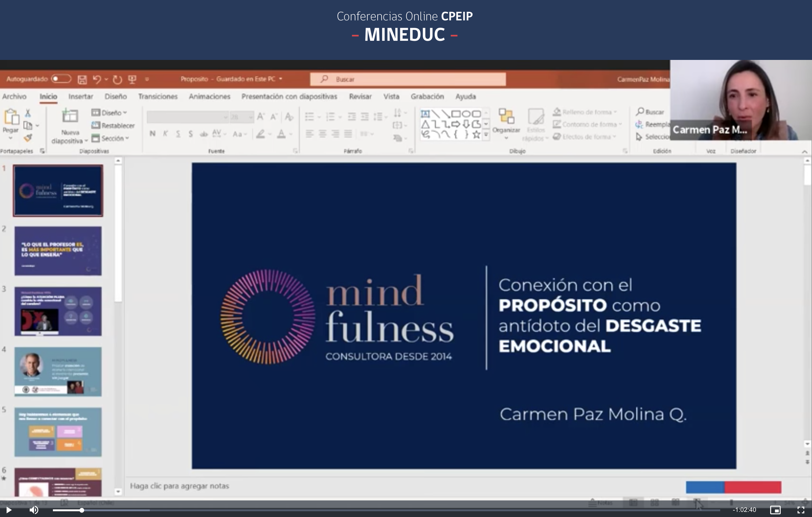Click Buscar in Edición group
The height and width of the screenshot is (517, 812).
point(650,112)
